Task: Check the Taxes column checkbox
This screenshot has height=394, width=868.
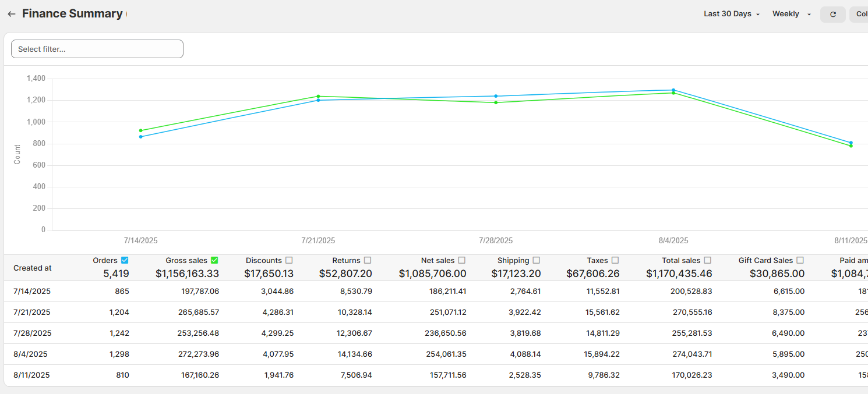Action: pos(615,260)
